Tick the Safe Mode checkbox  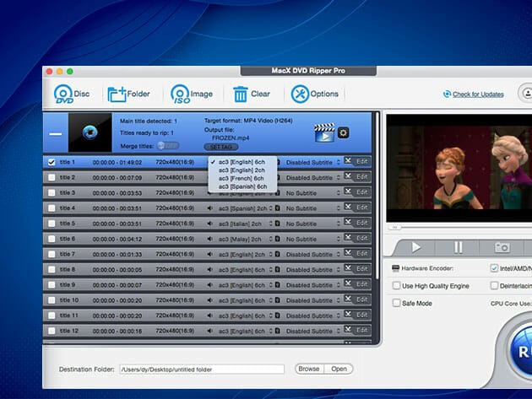395,303
